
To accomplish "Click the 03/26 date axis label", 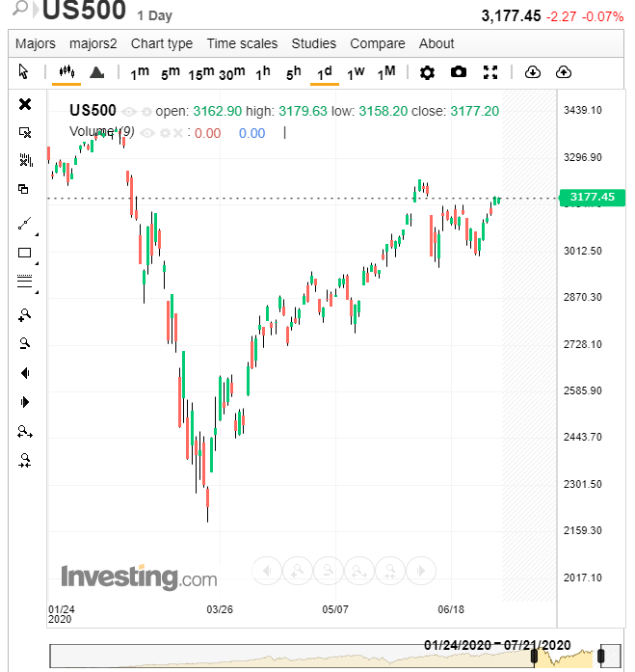I will pyautogui.click(x=220, y=609).
